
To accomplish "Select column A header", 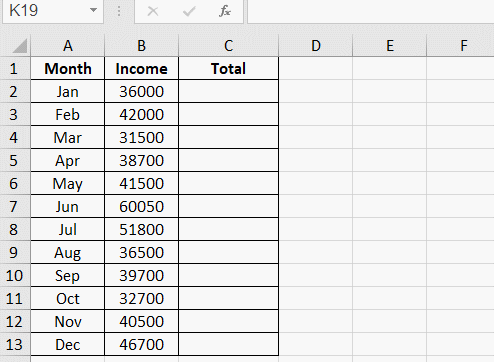I will tap(68, 46).
